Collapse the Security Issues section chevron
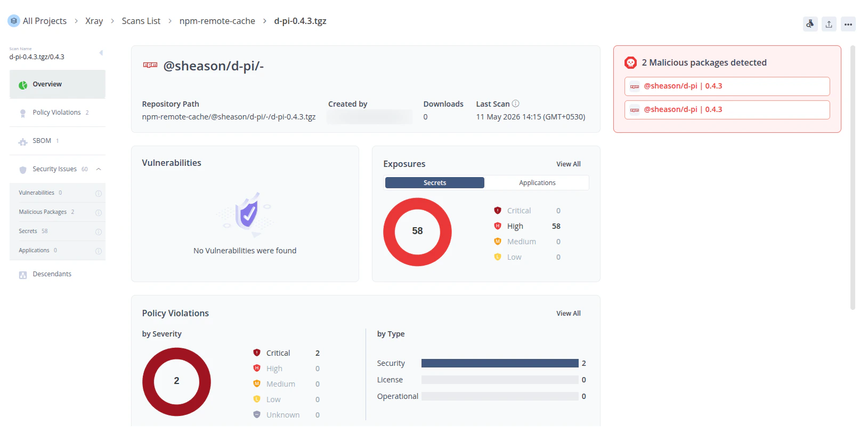 99,169
